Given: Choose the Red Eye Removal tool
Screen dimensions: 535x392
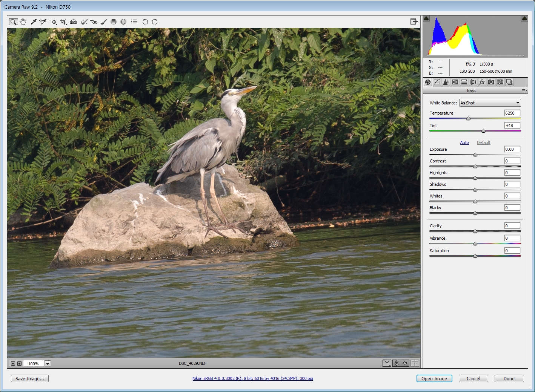Looking at the screenshot, I should (x=94, y=22).
